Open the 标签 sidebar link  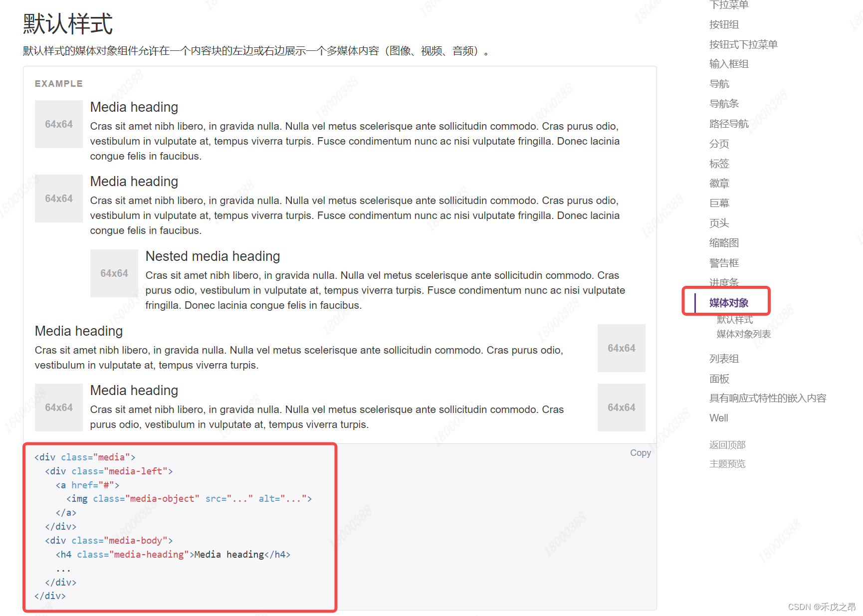719,164
